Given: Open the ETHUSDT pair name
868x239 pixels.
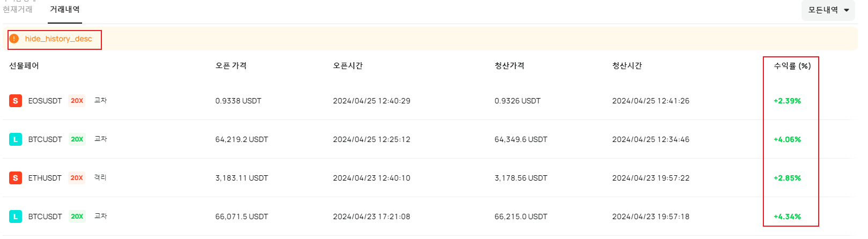Looking at the screenshot, I should coord(45,178).
